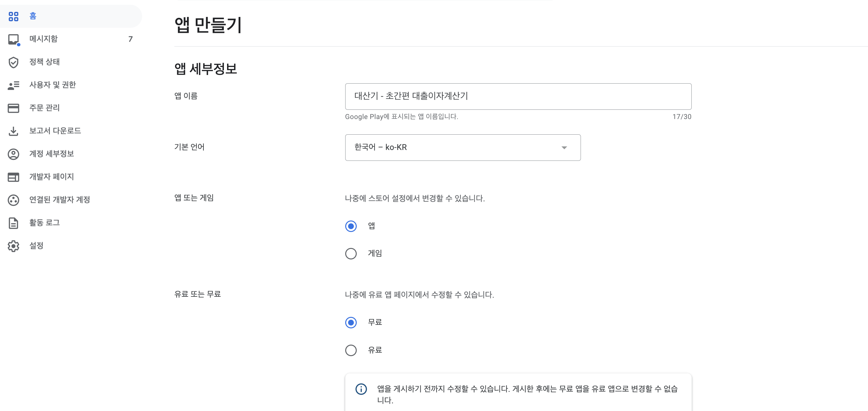This screenshot has width=868, height=411.
Task: Click the gear icon for 설정
Action: (13, 246)
